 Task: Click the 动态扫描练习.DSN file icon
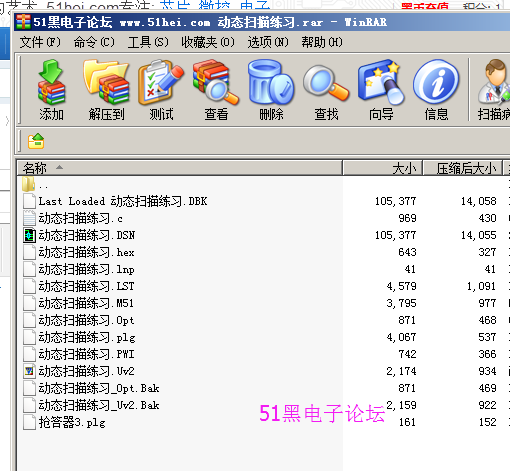(29, 235)
